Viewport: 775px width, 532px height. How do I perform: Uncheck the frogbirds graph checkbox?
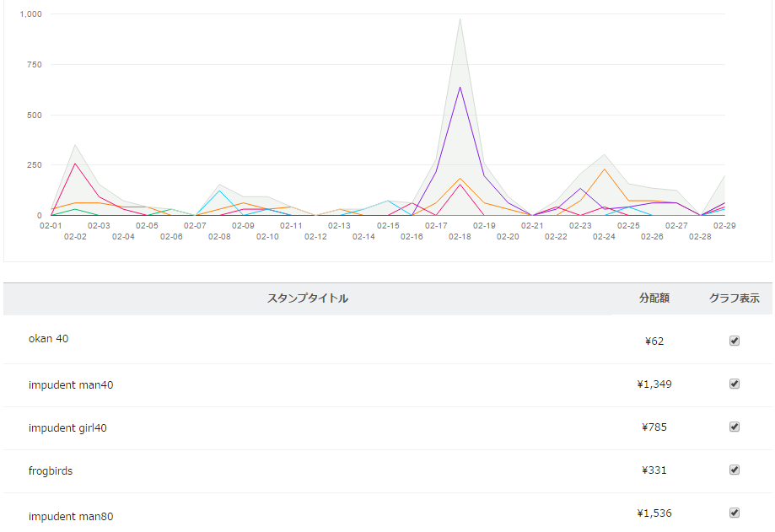tap(734, 470)
